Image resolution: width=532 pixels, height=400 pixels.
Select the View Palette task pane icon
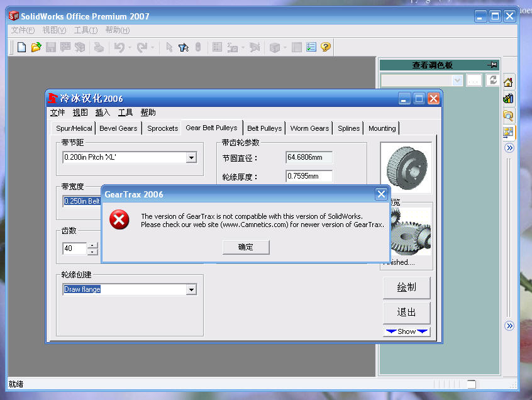(x=508, y=131)
